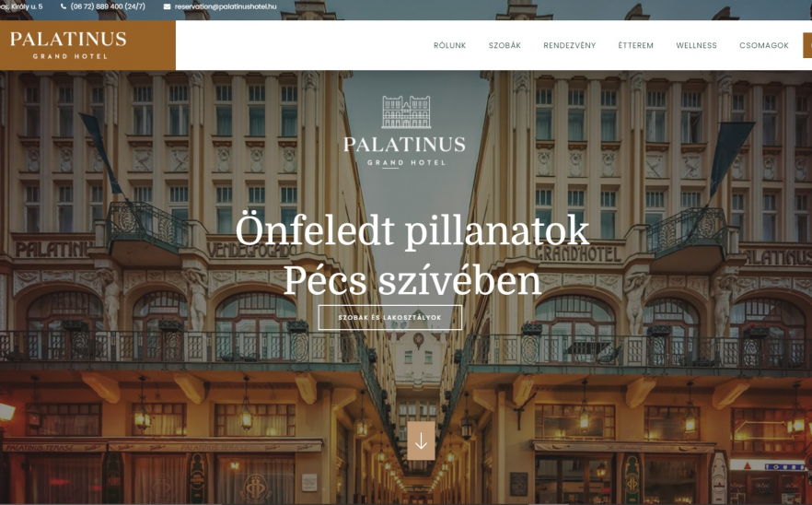Click the white hotel building emblem
Image resolution: width=812 pixels, height=505 pixels.
[x=406, y=112]
